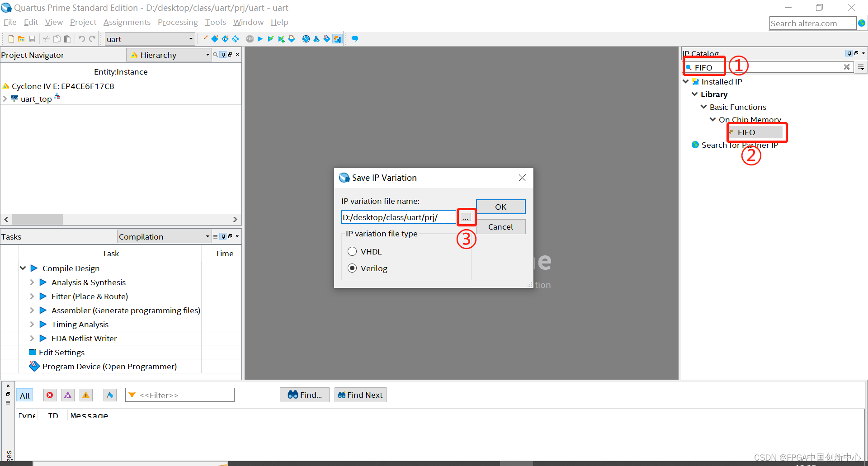Click the Search altera.com field
Screen dimensions: 868x466
click(x=812, y=23)
